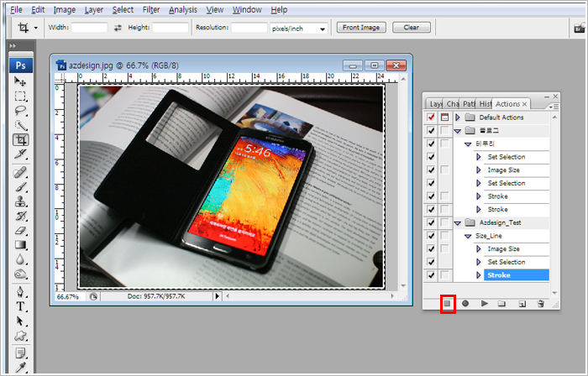Create a new action

[x=522, y=304]
